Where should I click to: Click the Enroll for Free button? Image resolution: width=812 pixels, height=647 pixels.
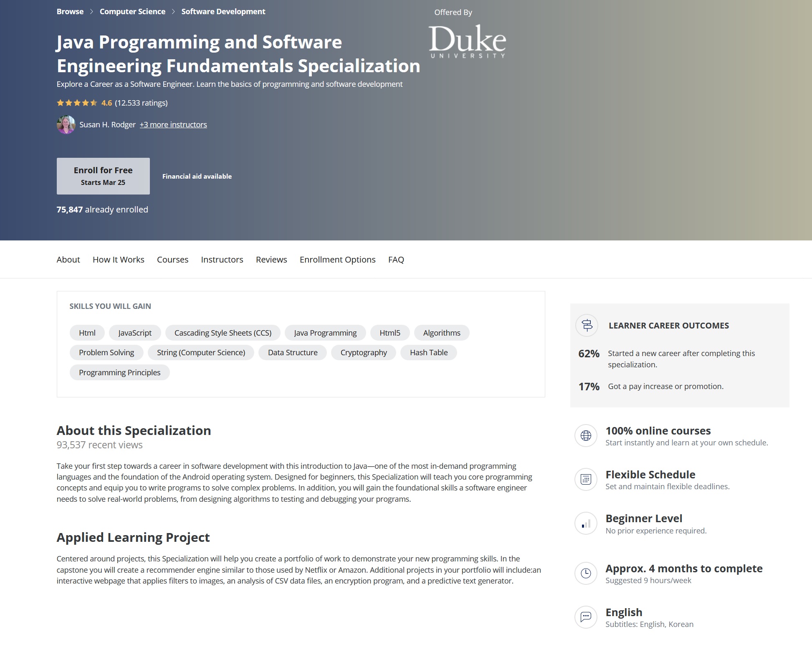[103, 176]
